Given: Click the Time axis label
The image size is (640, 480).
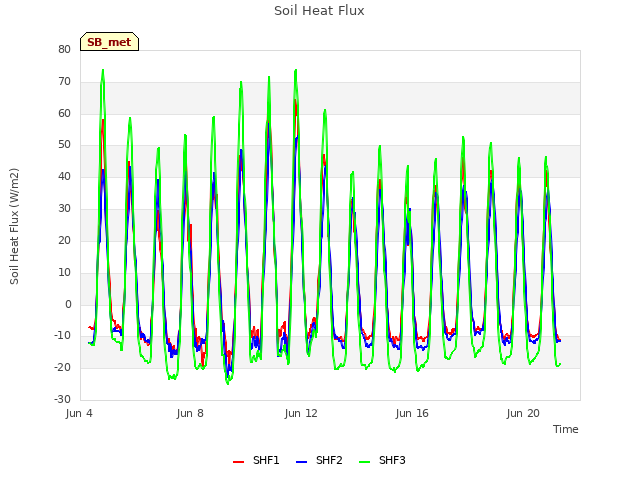Looking at the screenshot, I should (565, 429).
